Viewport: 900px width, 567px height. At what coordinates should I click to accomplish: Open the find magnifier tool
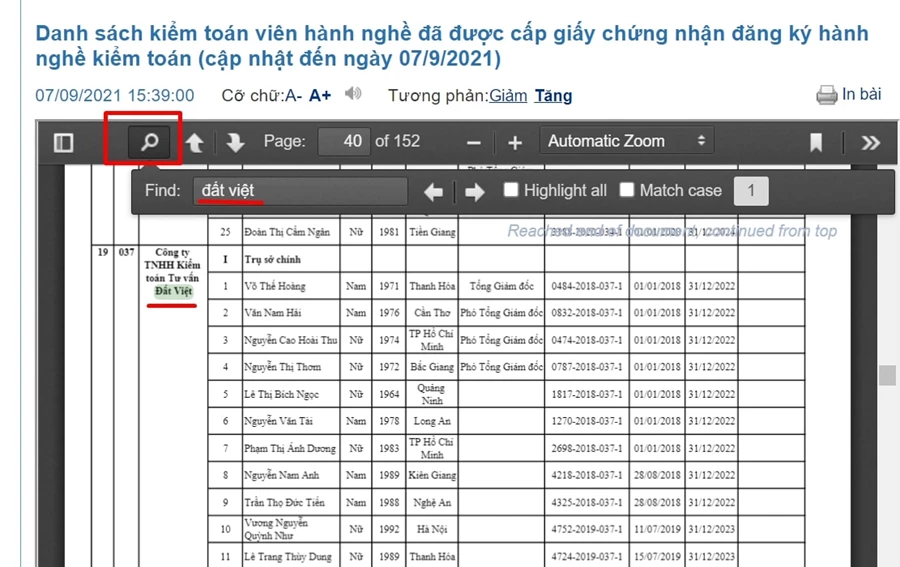pyautogui.click(x=149, y=141)
